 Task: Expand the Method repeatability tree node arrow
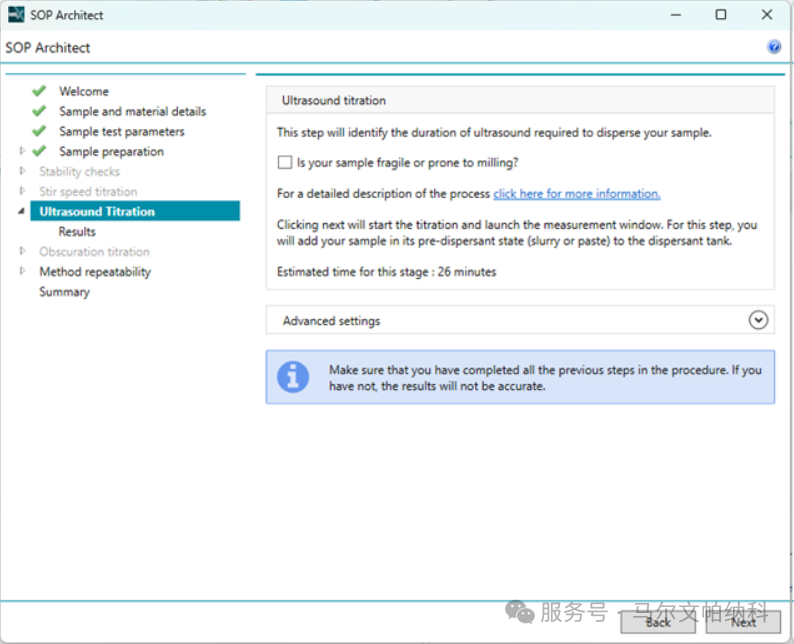click(22, 272)
